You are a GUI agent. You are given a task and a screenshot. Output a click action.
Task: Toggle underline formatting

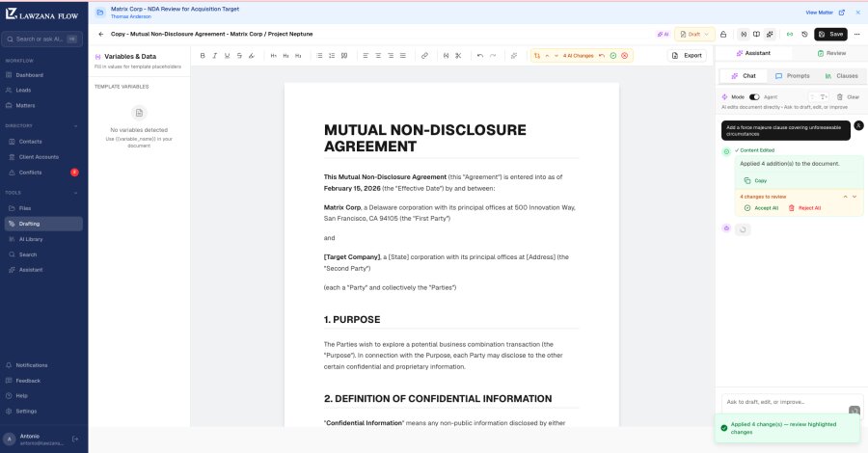(227, 55)
